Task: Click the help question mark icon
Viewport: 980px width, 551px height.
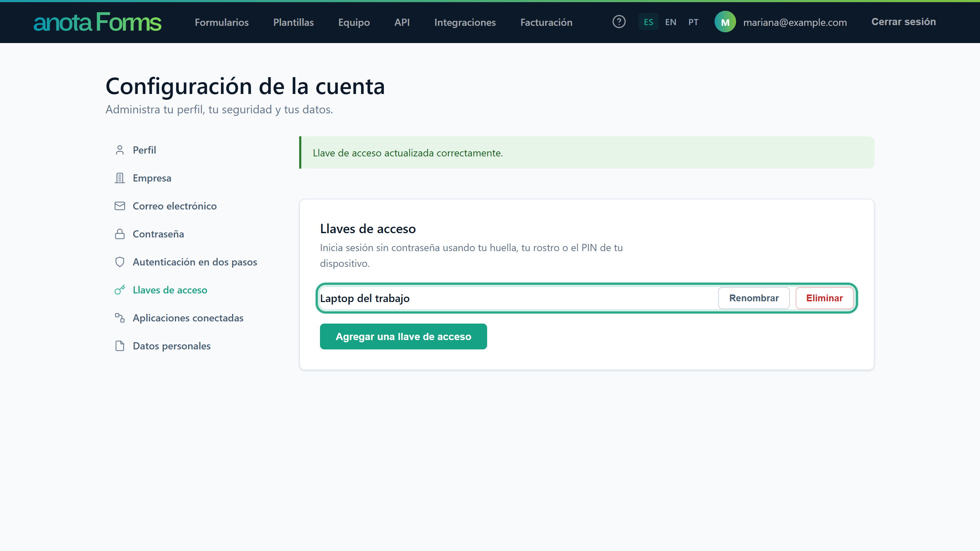Action: pos(619,22)
